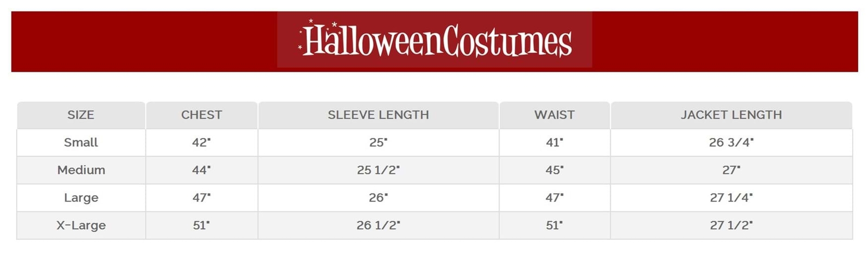
Task: Select the 41" waist value for Small
Action: click(554, 142)
